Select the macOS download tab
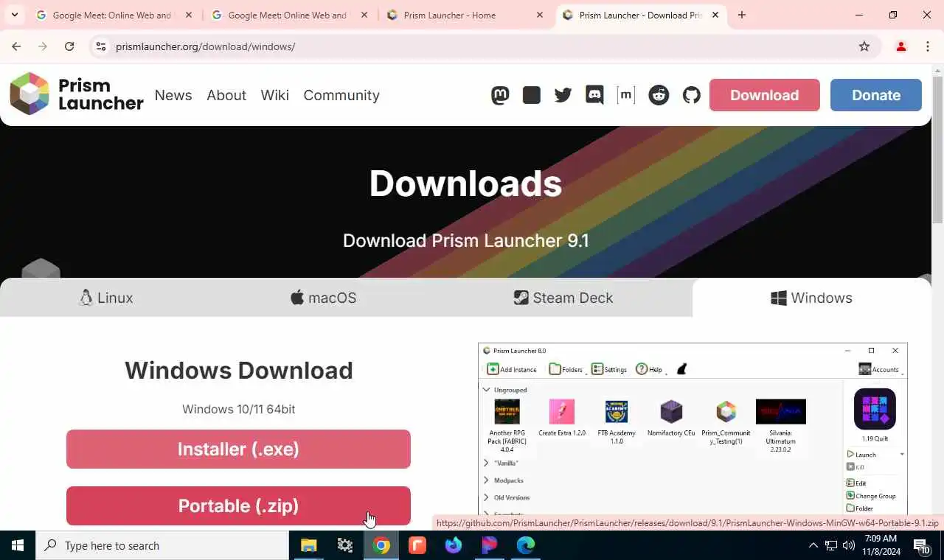The height and width of the screenshot is (560, 944). tap(323, 298)
